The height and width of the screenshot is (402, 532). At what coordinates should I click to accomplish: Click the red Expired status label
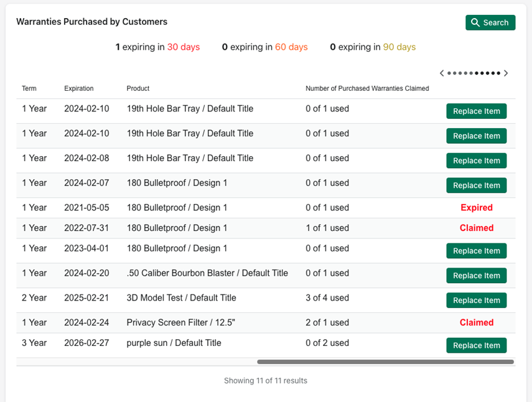click(x=477, y=208)
